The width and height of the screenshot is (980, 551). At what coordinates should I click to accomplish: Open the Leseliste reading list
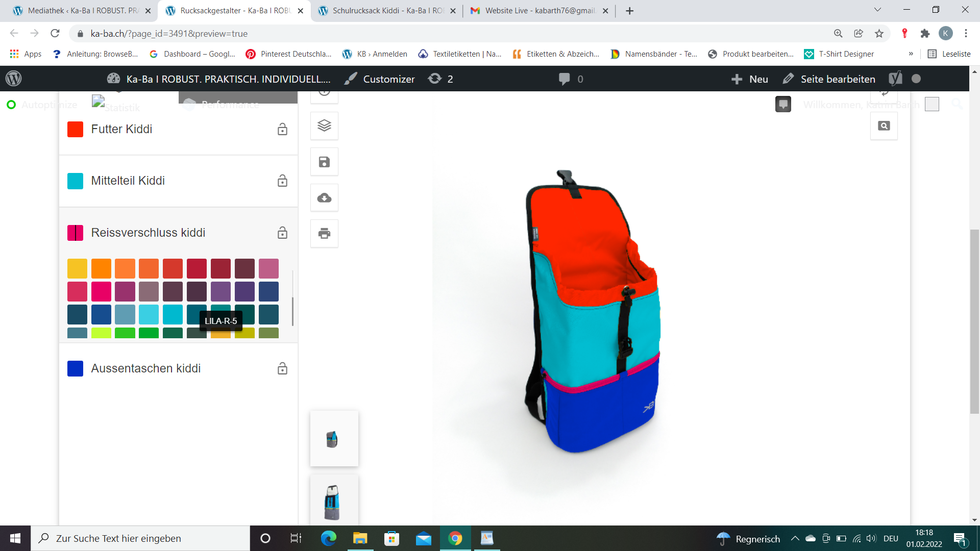949,54
